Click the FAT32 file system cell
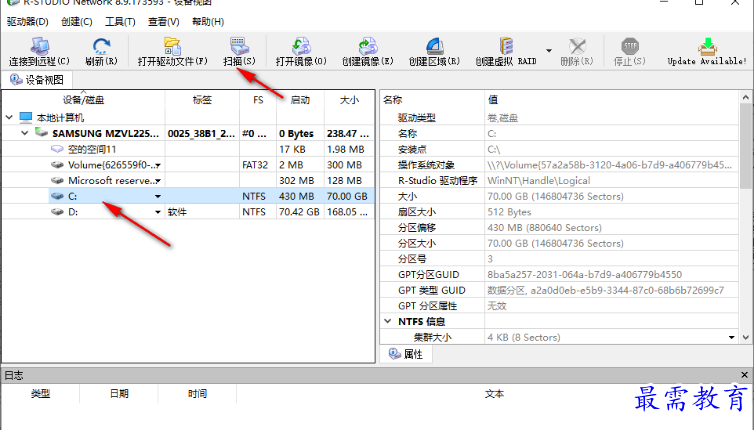The width and height of the screenshot is (756, 430). [255, 165]
